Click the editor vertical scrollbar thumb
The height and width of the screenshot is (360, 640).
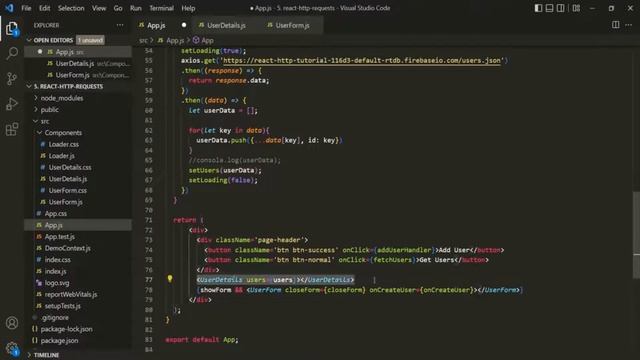coord(636,236)
